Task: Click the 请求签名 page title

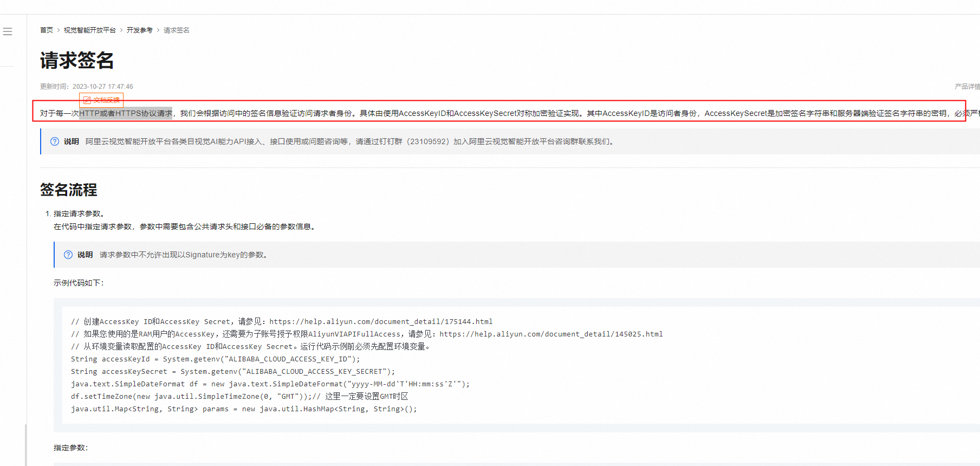Action: [x=77, y=60]
